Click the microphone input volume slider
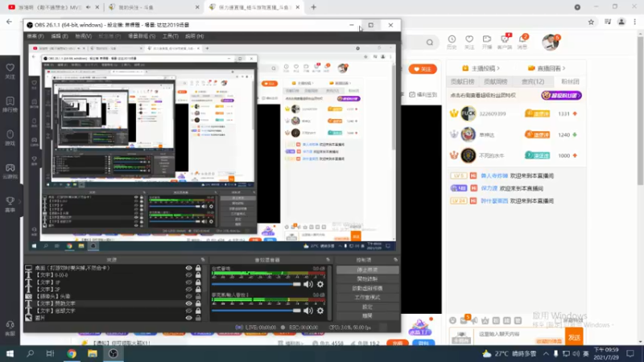 pyautogui.click(x=256, y=311)
